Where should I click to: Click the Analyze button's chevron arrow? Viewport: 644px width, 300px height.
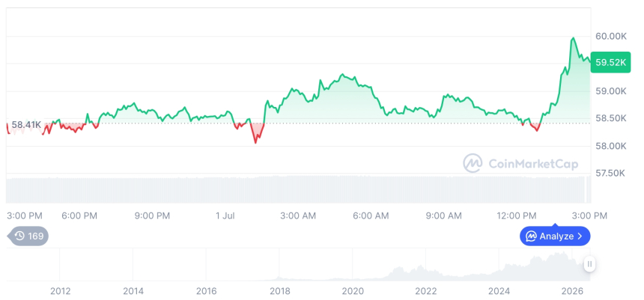click(580, 236)
